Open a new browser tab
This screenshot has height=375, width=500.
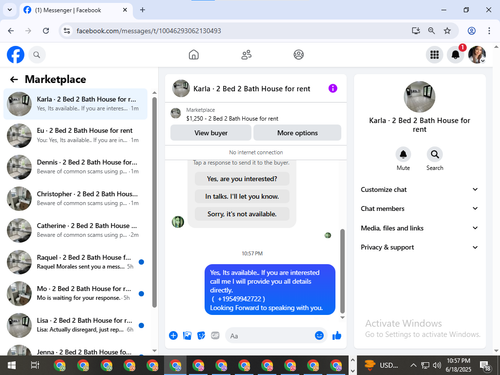click(x=142, y=10)
